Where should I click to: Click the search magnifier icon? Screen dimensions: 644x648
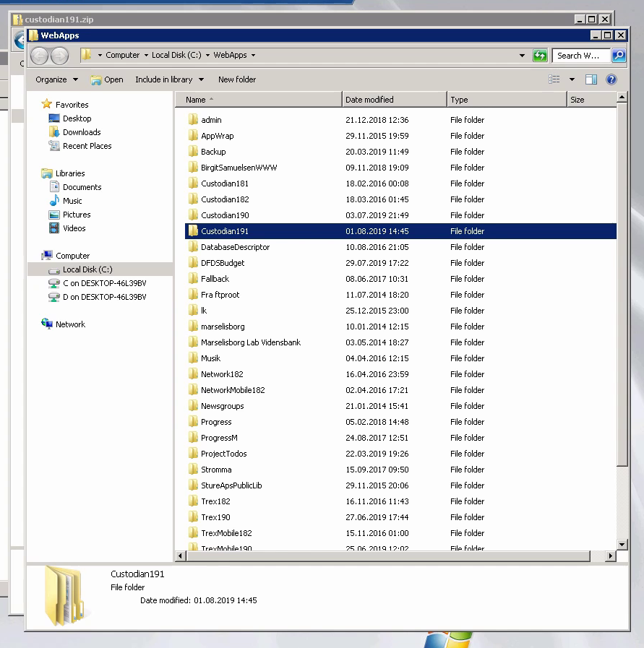coord(618,56)
